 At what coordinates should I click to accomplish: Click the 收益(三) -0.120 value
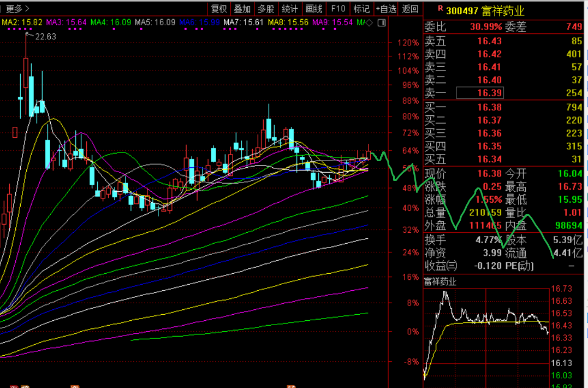488,266
